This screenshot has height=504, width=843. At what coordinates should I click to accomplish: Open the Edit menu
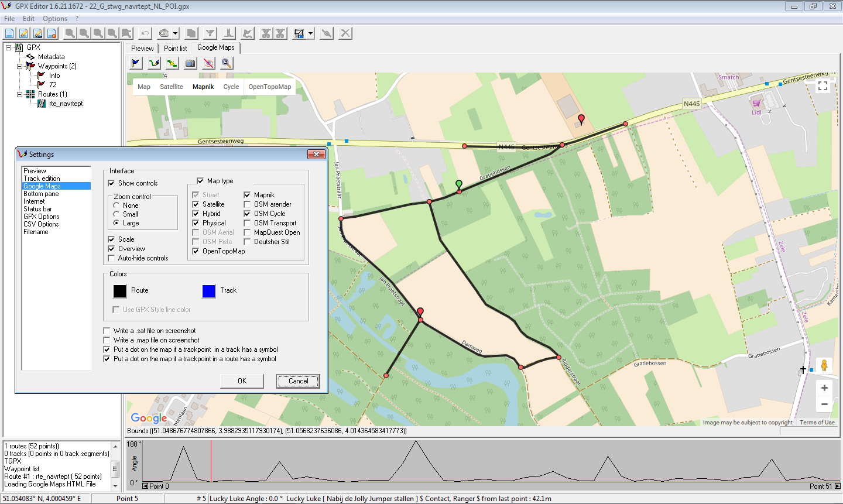click(29, 19)
